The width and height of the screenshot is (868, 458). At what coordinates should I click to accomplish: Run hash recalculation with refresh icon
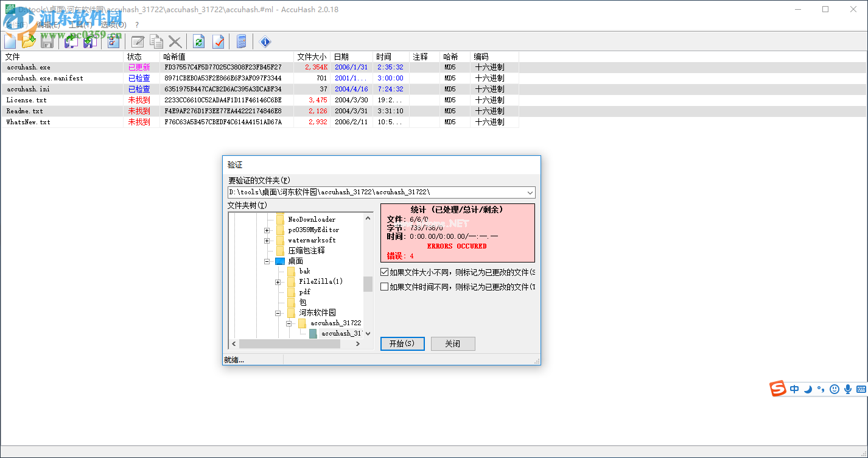(x=199, y=41)
